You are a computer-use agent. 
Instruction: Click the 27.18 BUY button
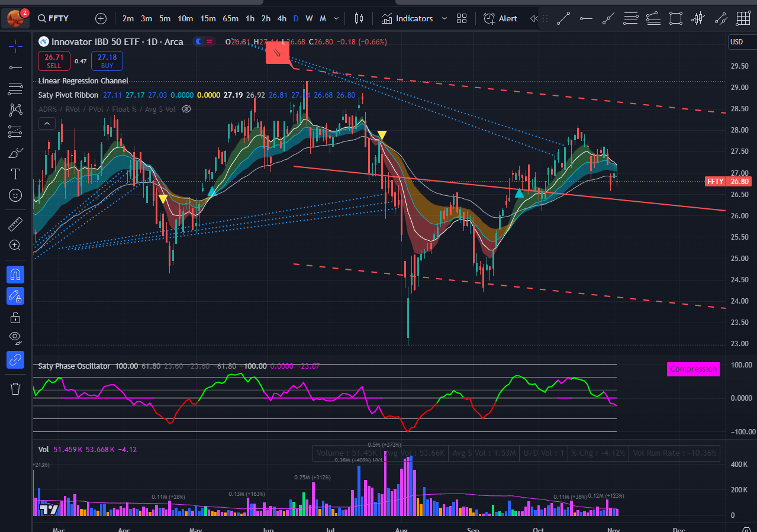tap(107, 61)
